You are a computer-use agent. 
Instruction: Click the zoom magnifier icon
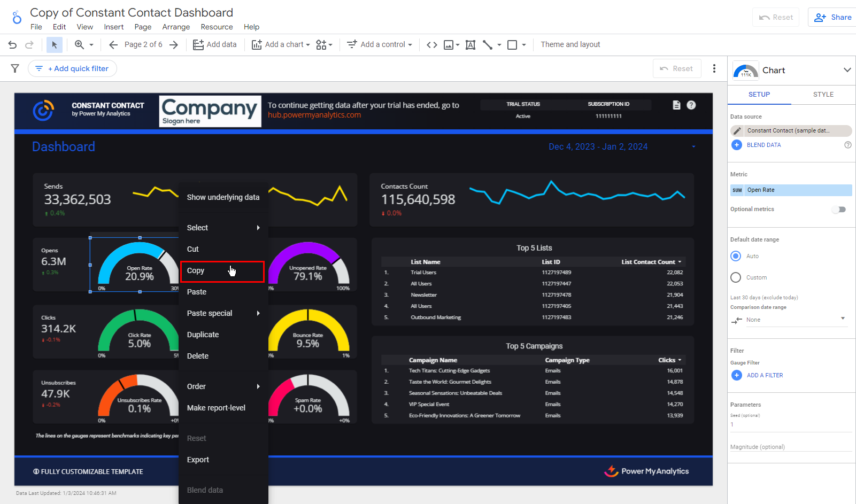pos(79,45)
